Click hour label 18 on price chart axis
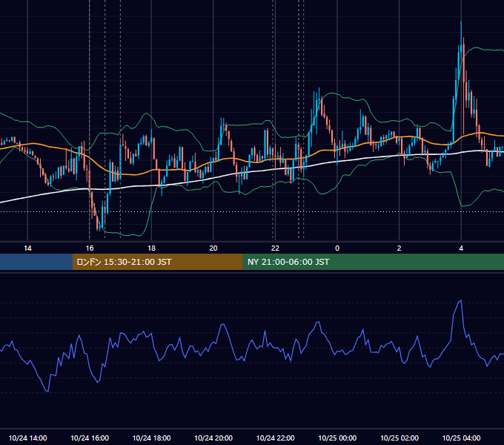 (151, 248)
